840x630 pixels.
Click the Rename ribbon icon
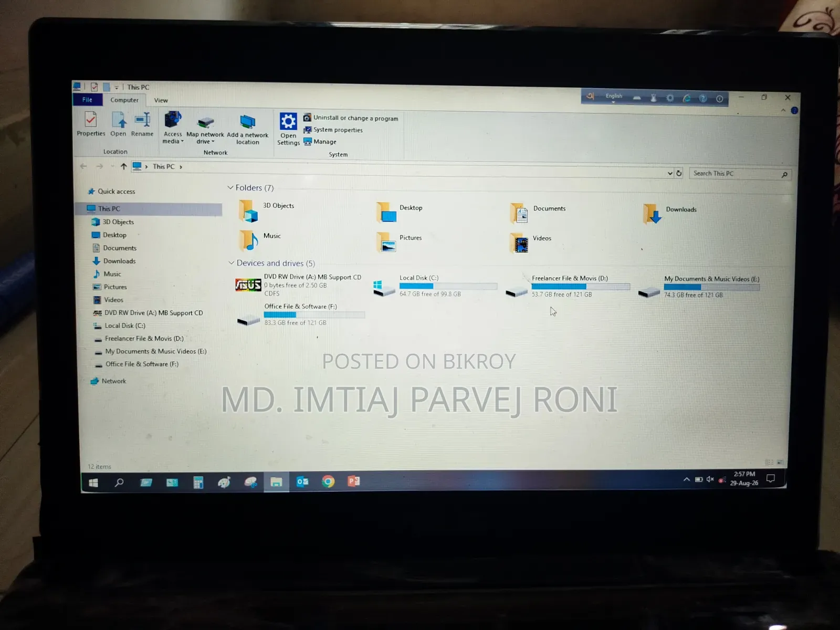(x=142, y=124)
